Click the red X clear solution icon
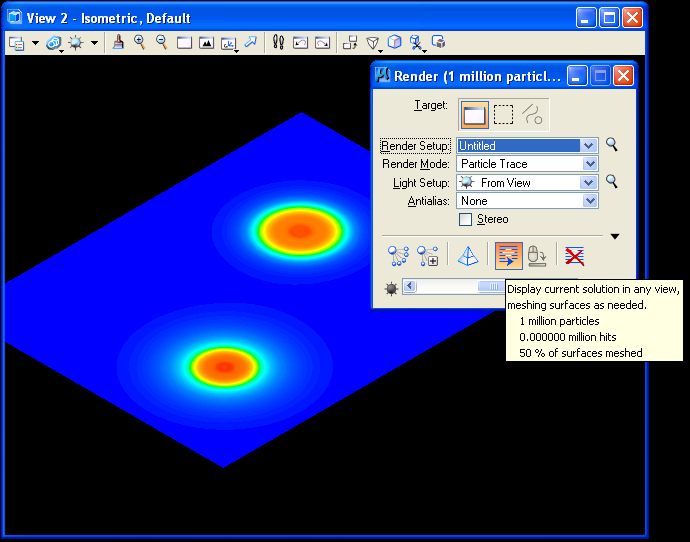The height and width of the screenshot is (542, 690). coord(575,256)
